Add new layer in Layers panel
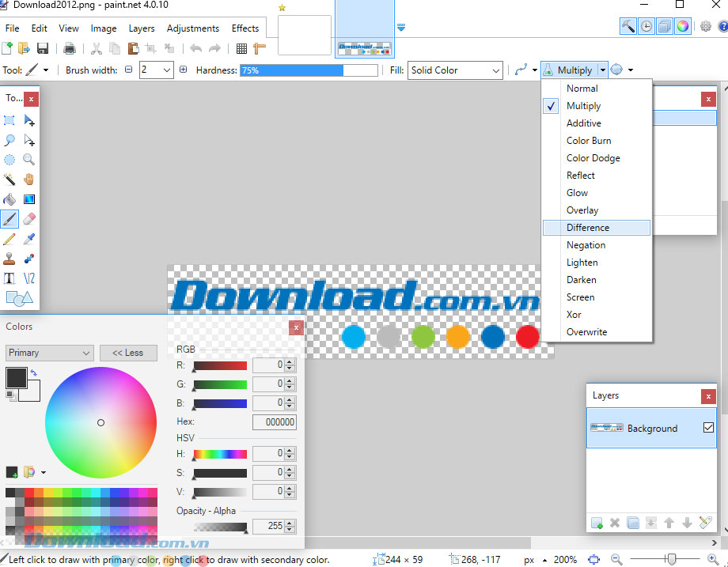Screen dimensions: 728x567 (x=597, y=523)
